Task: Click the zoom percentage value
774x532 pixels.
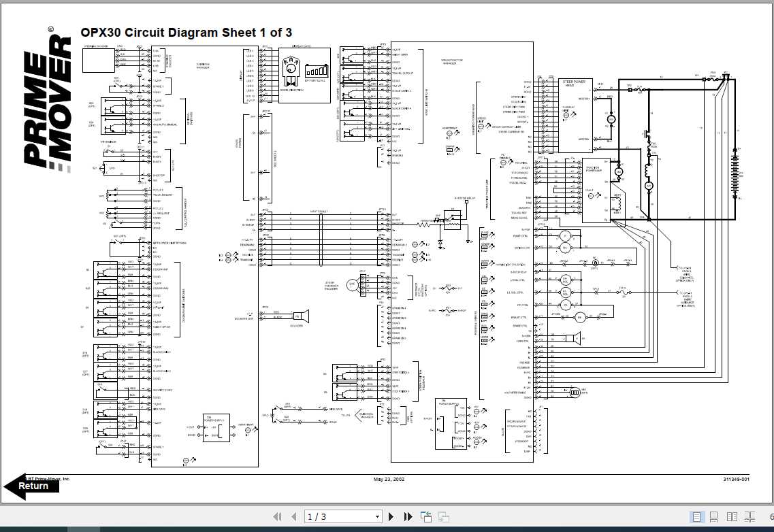Action: pyautogui.click(x=771, y=517)
